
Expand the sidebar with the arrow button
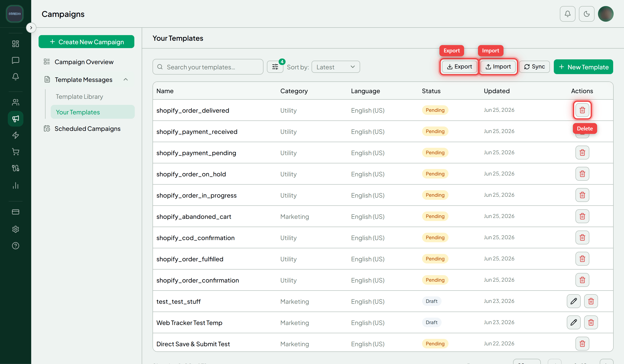[31, 28]
